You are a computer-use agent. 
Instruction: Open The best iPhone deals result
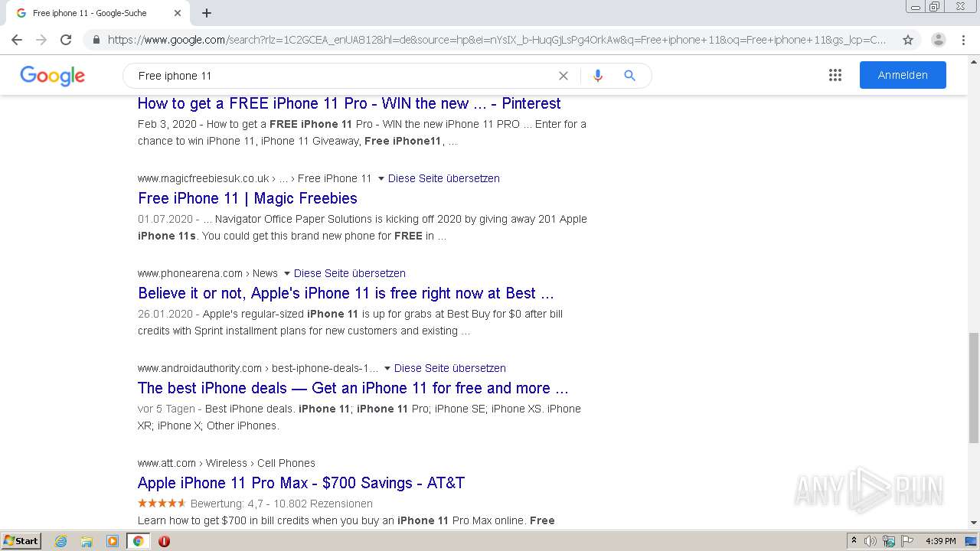coord(353,388)
